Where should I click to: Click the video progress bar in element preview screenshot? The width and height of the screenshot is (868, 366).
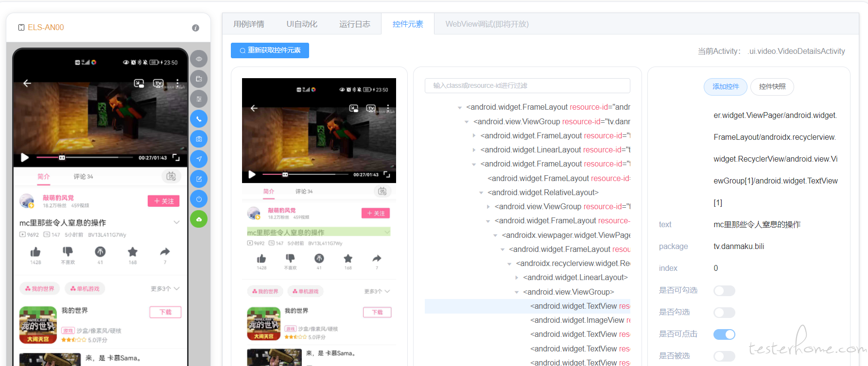[306, 174]
